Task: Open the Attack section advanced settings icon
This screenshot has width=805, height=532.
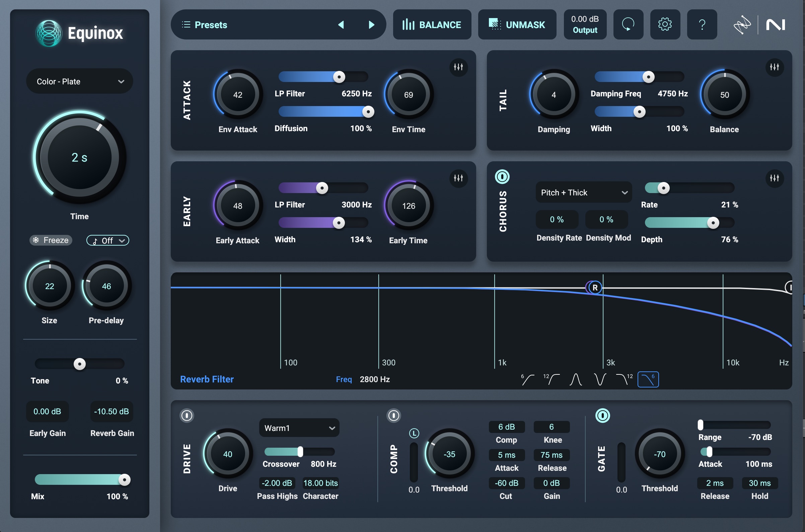Action: click(458, 67)
